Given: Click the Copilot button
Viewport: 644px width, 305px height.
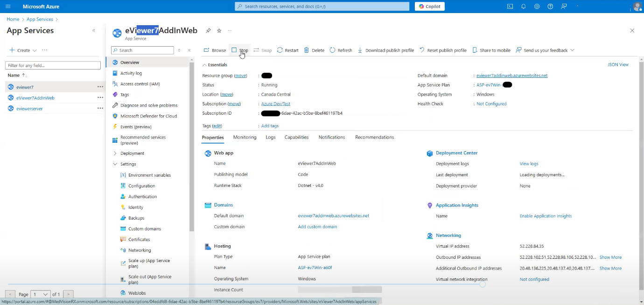Looking at the screenshot, I should pyautogui.click(x=429, y=7).
